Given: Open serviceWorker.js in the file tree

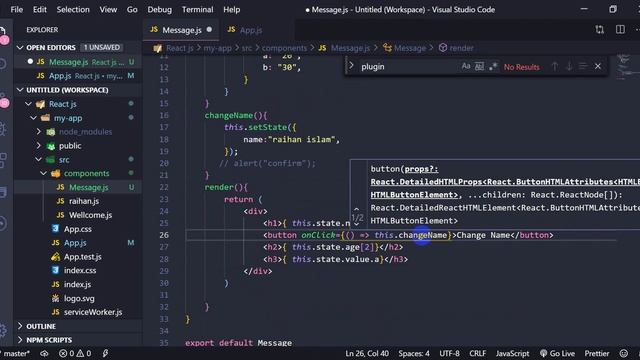Looking at the screenshot, I should point(93,312).
